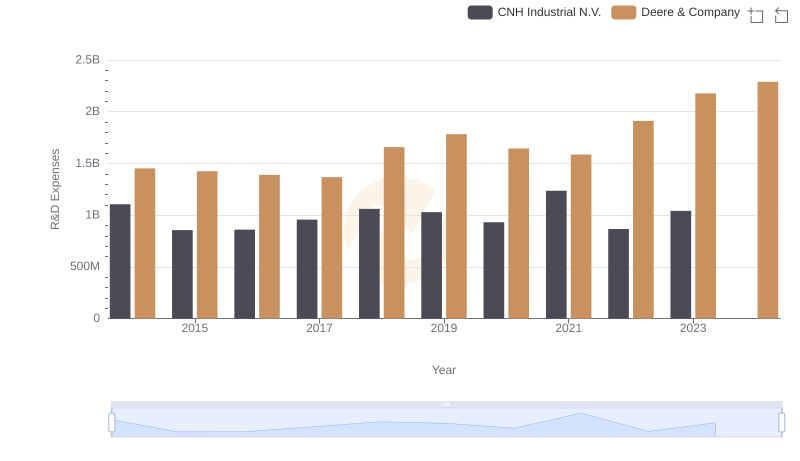Viewport: 800px width, 461px height.
Task: Click the CNH Industrial bar for 2016
Action: click(x=245, y=274)
